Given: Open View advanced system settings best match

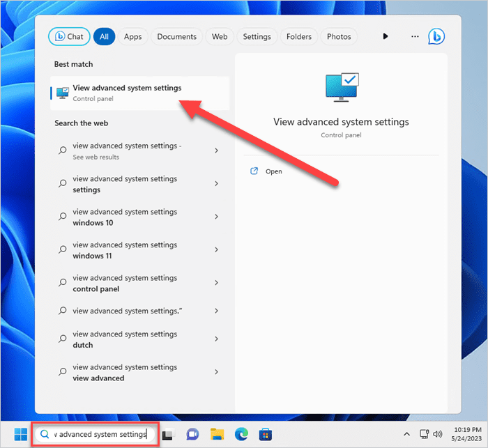Looking at the screenshot, I should click(139, 93).
